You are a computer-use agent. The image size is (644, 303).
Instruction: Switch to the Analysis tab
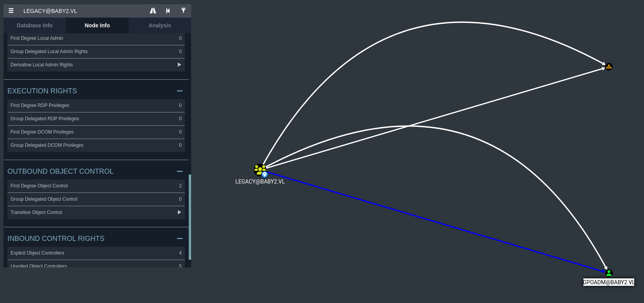[x=159, y=25]
